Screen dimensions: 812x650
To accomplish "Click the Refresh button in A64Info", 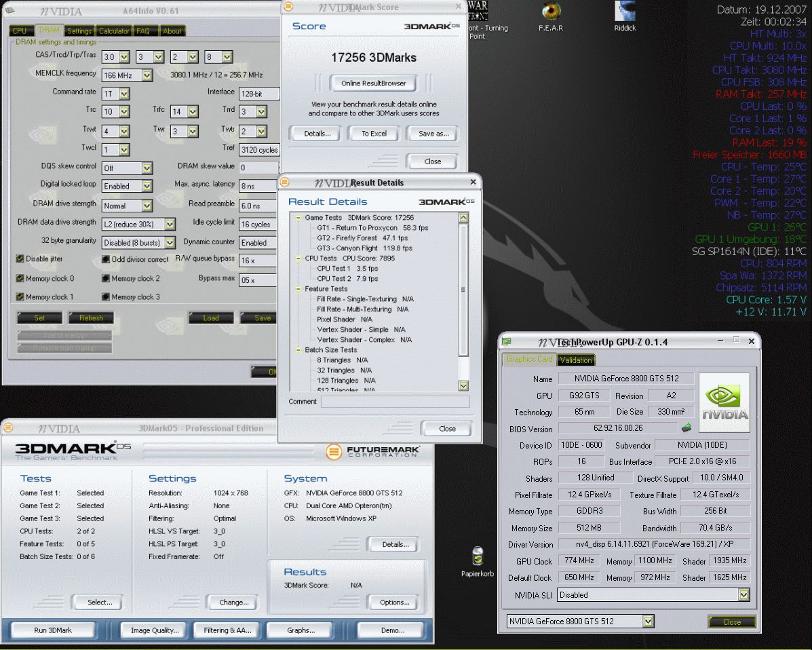I will coord(91,318).
